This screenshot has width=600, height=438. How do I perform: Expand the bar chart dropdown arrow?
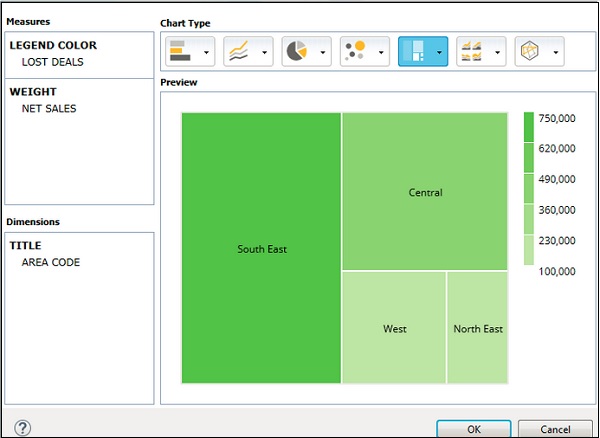[x=206, y=52]
